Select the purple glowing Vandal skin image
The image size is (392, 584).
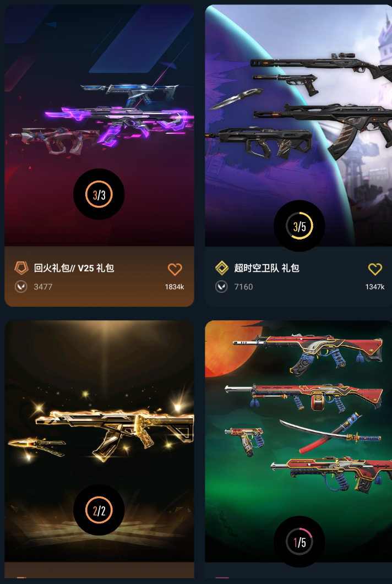tap(119, 123)
